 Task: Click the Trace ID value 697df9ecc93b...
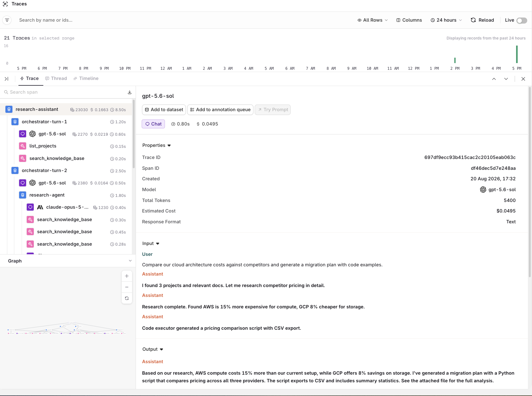pyautogui.click(x=470, y=157)
